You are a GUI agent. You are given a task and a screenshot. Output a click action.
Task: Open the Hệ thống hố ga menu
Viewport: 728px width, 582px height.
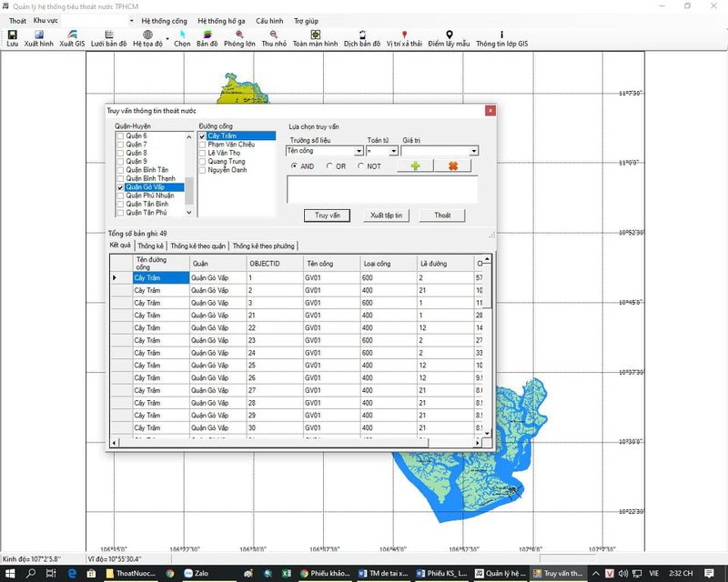coord(221,21)
